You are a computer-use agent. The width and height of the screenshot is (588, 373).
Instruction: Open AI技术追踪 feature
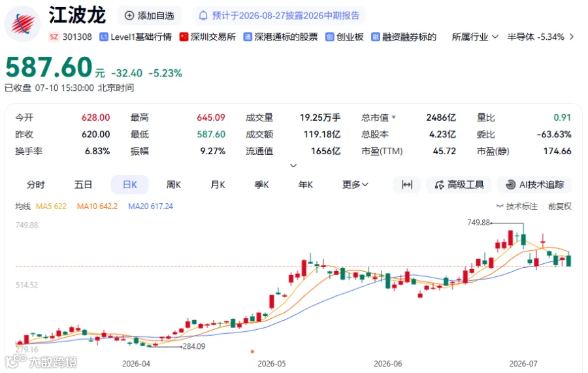click(x=534, y=185)
